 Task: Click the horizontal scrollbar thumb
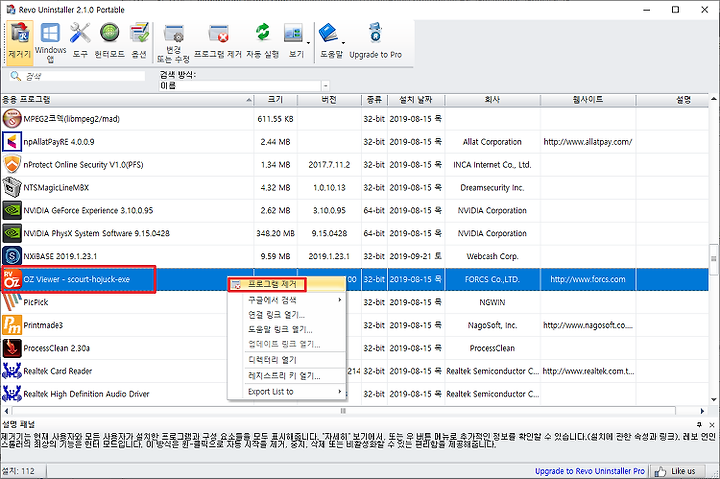[343, 411]
